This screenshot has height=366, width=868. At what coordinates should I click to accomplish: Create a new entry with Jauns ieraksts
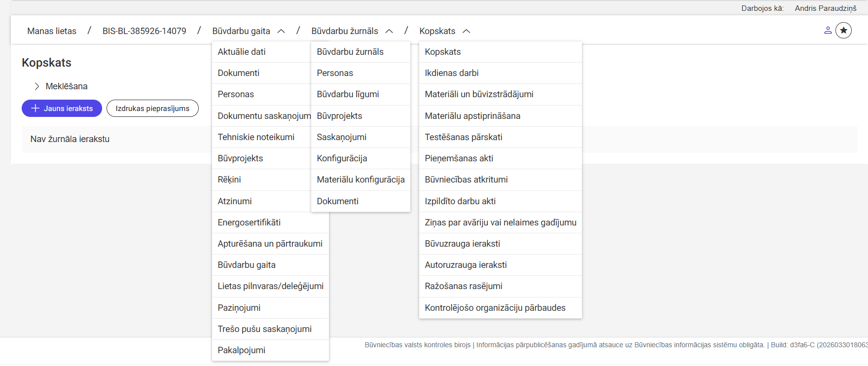62,109
